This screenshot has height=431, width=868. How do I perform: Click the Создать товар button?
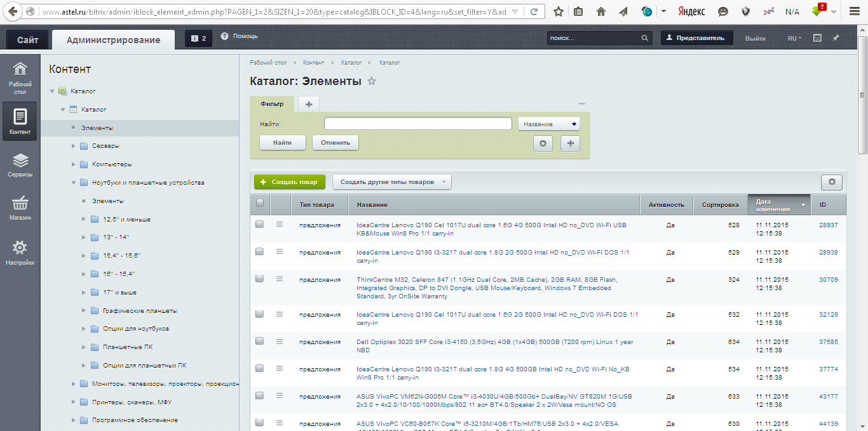290,182
